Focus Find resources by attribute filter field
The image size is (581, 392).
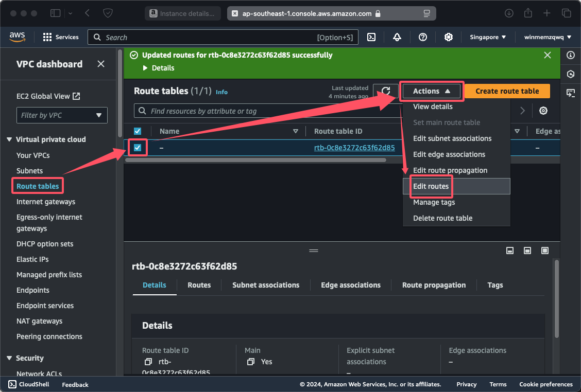269,111
